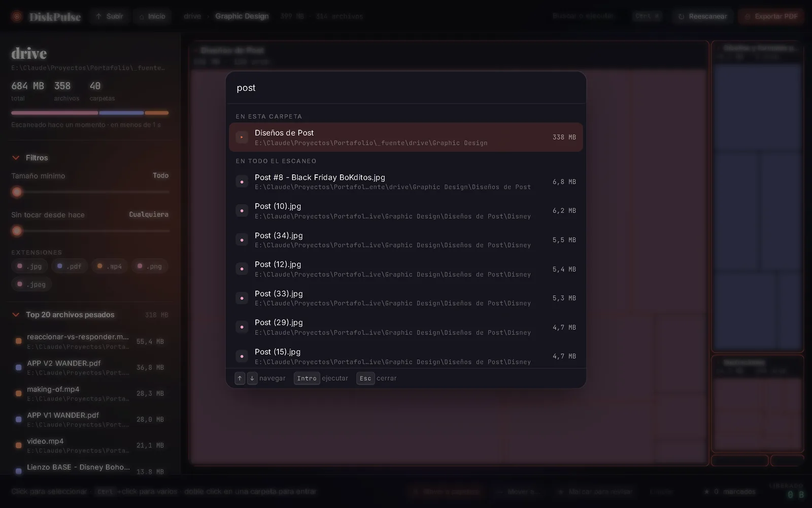Select 'APP V2 WANDER.pdf' in sidebar
The image size is (812, 508).
[90, 367]
